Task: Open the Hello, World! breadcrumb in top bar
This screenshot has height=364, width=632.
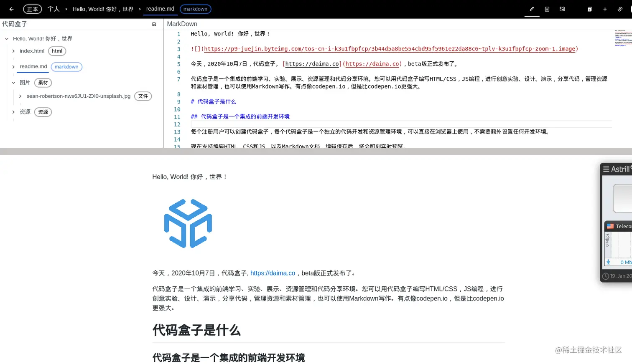Action: pos(103,9)
